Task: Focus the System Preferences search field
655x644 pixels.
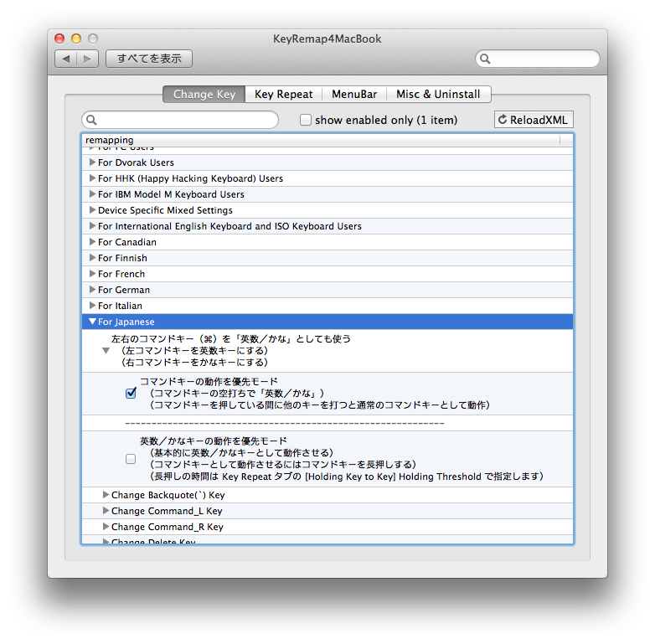Action: pyautogui.click(x=538, y=59)
